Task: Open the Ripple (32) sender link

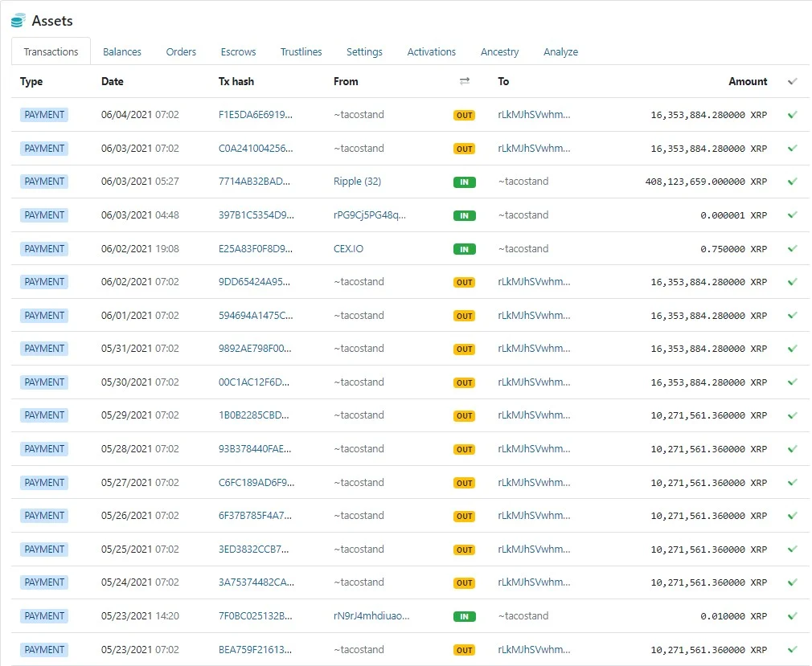Action: tap(357, 182)
